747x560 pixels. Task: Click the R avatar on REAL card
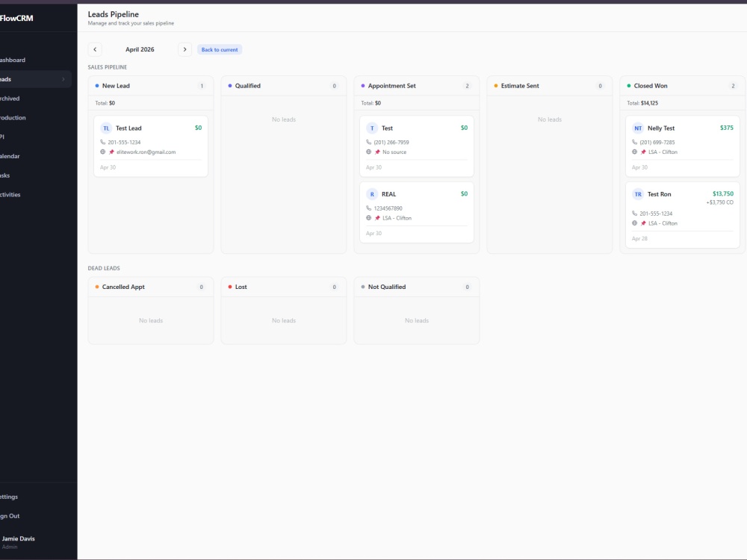372,194
